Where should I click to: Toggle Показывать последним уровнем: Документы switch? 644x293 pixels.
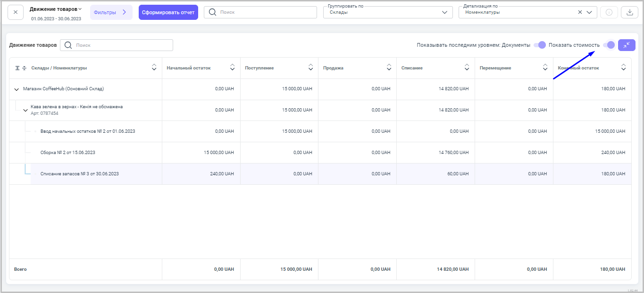540,45
